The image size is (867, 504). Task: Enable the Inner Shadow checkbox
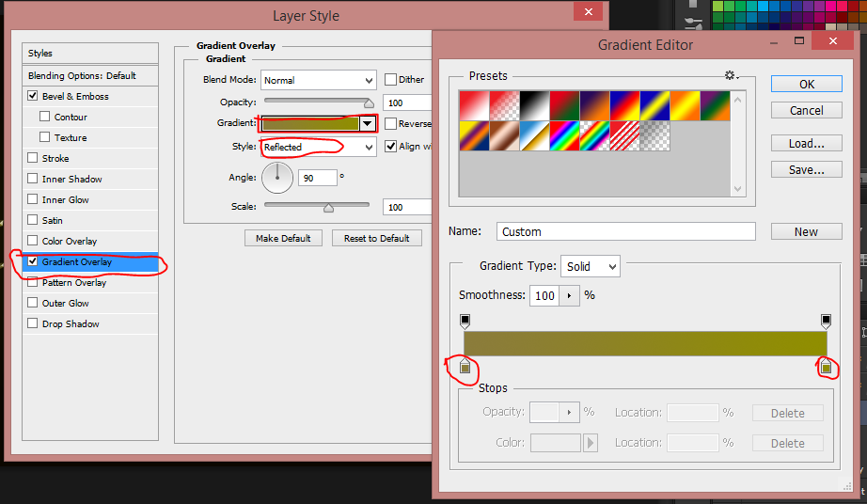[33, 179]
